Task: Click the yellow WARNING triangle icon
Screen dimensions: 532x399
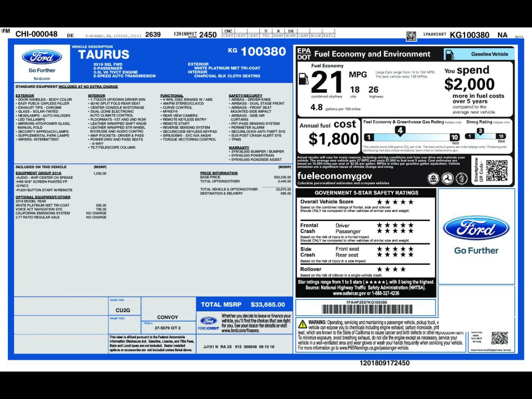Action: click(303, 324)
